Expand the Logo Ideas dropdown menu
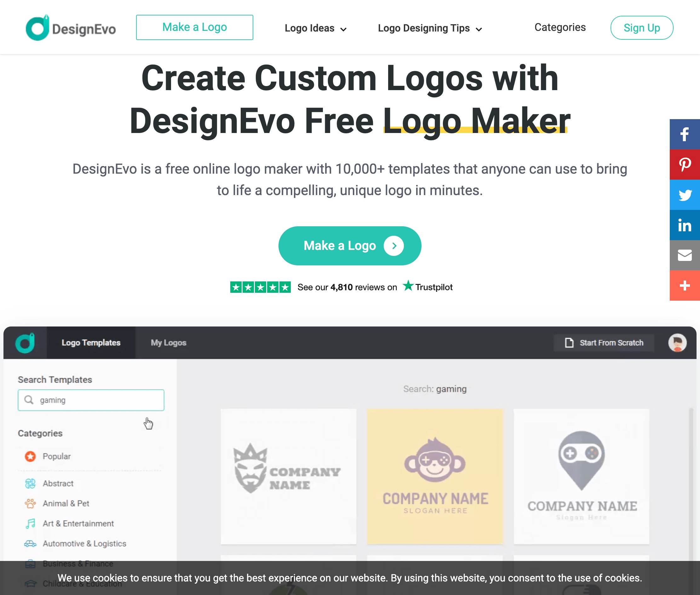700x595 pixels. [316, 28]
